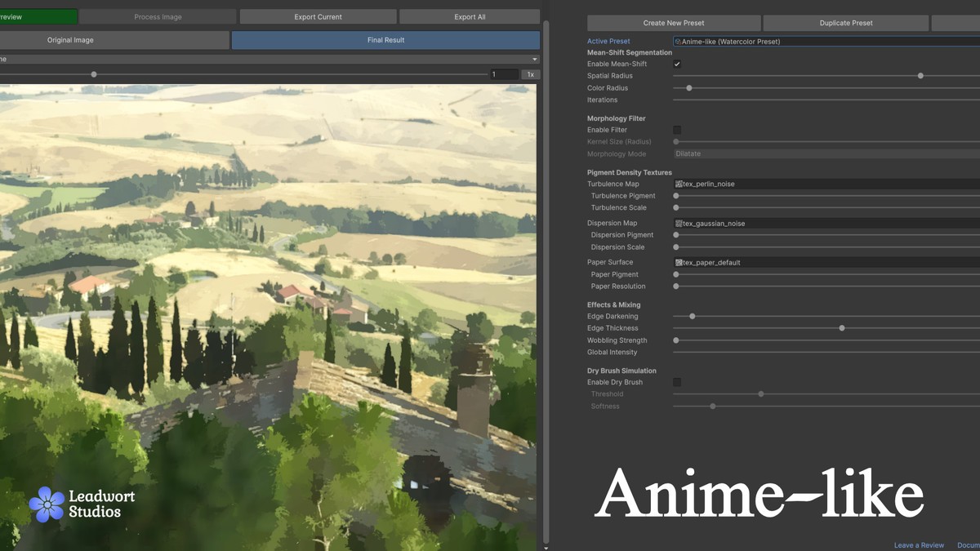Click the Dry Brush Softness slider handle

[713, 407]
